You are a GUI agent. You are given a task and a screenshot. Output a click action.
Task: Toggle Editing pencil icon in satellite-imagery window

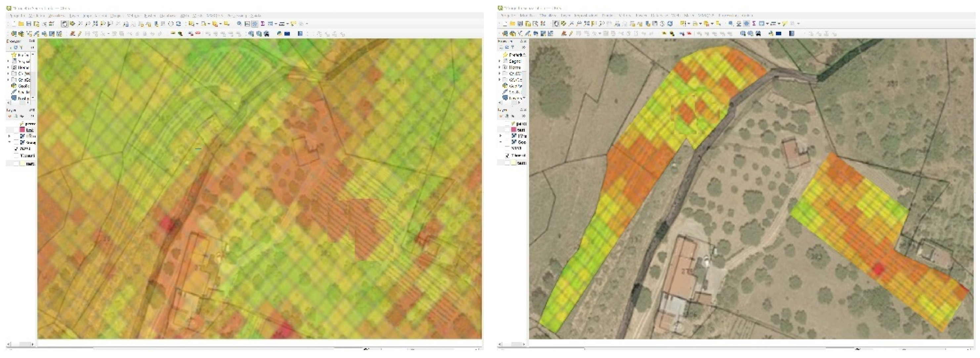(x=570, y=34)
